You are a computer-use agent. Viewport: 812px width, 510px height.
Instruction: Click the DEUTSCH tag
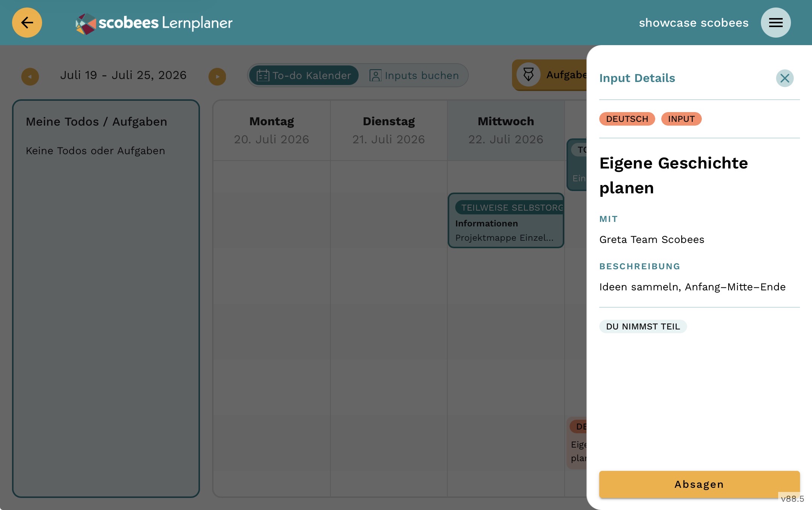point(627,119)
